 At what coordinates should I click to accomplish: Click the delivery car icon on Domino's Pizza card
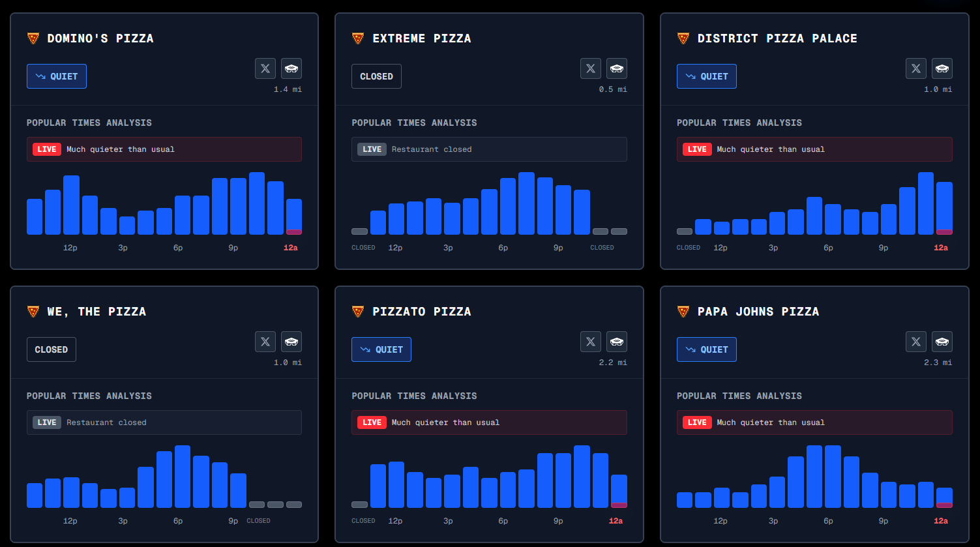[291, 68]
